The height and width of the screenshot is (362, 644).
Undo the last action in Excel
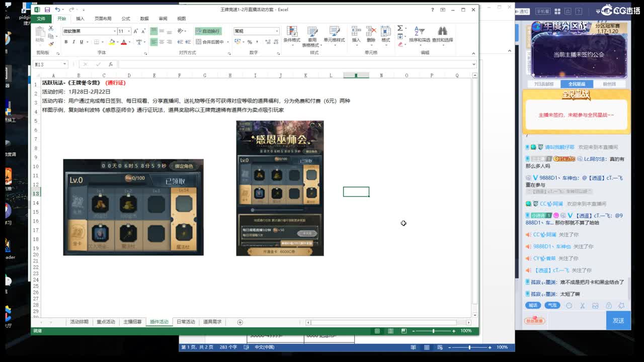(x=57, y=10)
